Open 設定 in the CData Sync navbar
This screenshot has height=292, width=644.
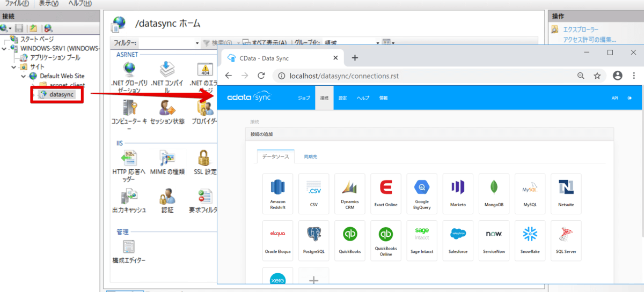pos(343,98)
